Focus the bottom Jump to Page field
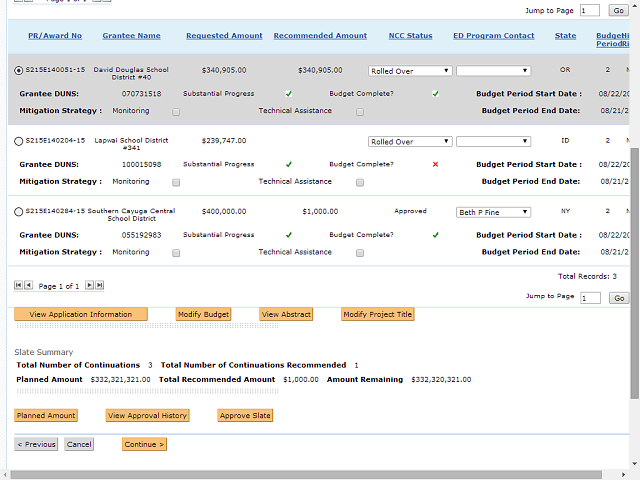Screen dimensions: 640x480 (590, 298)
